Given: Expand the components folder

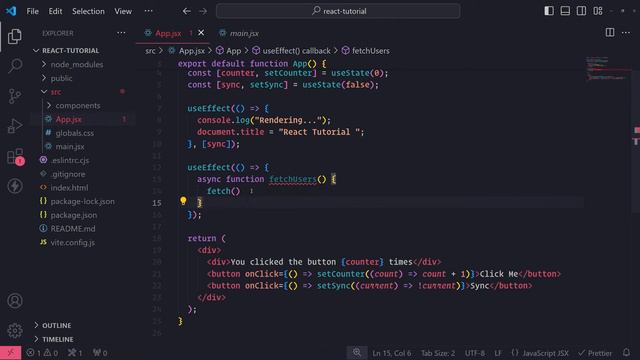Looking at the screenshot, I should point(78,105).
